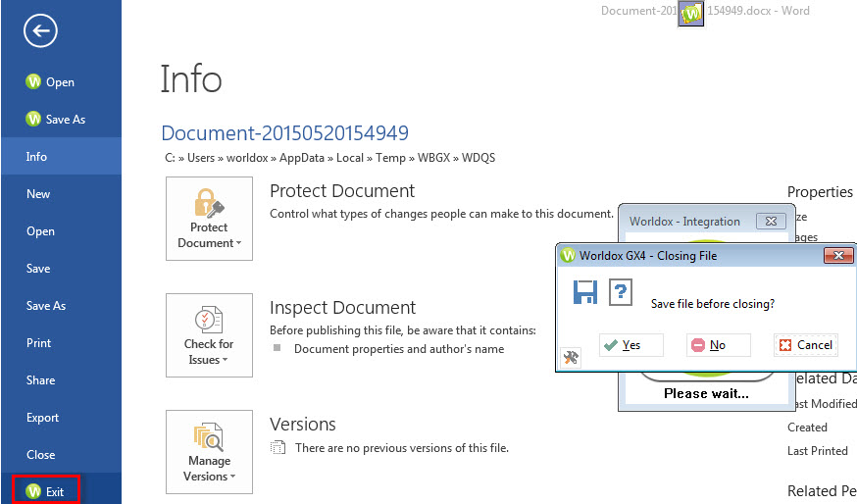The image size is (857, 504).
Task: Click the WDQS folder in the path
Action: pyautogui.click(x=479, y=158)
